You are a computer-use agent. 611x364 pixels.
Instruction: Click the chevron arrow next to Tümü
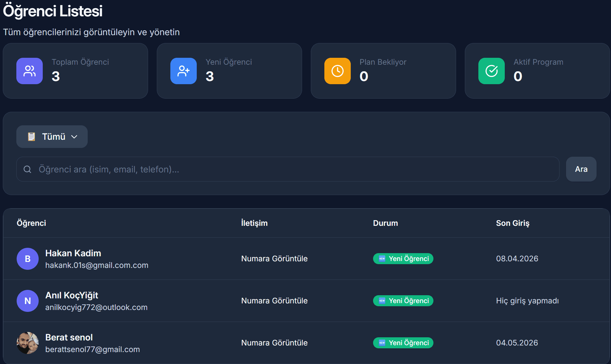(x=74, y=137)
